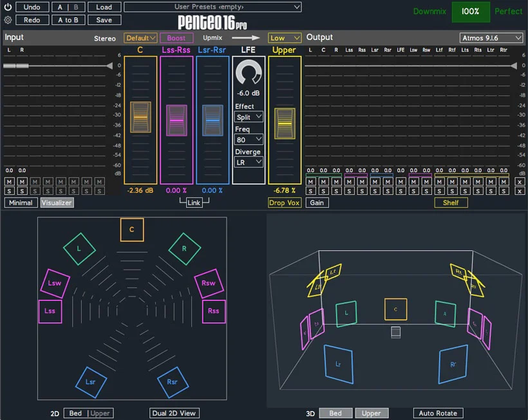This screenshot has width=528, height=420.
Task: Select the Lss speaker in 2D view
Action: pos(50,311)
